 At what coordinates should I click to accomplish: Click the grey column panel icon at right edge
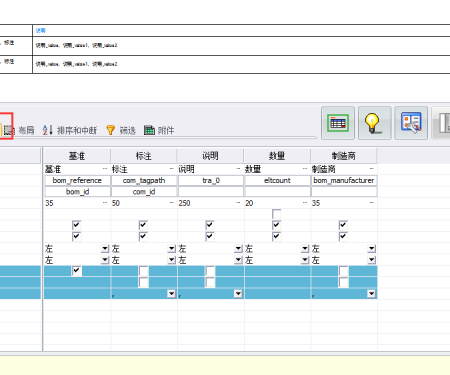[442, 123]
